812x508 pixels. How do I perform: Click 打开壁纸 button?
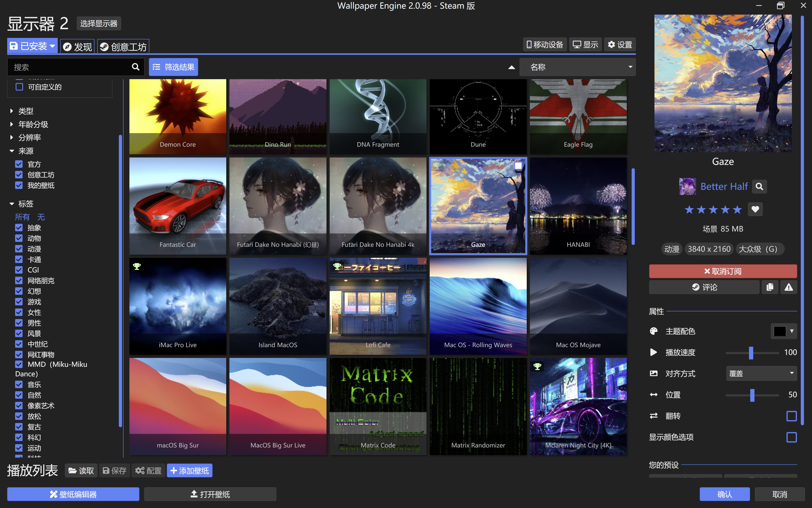(x=210, y=494)
